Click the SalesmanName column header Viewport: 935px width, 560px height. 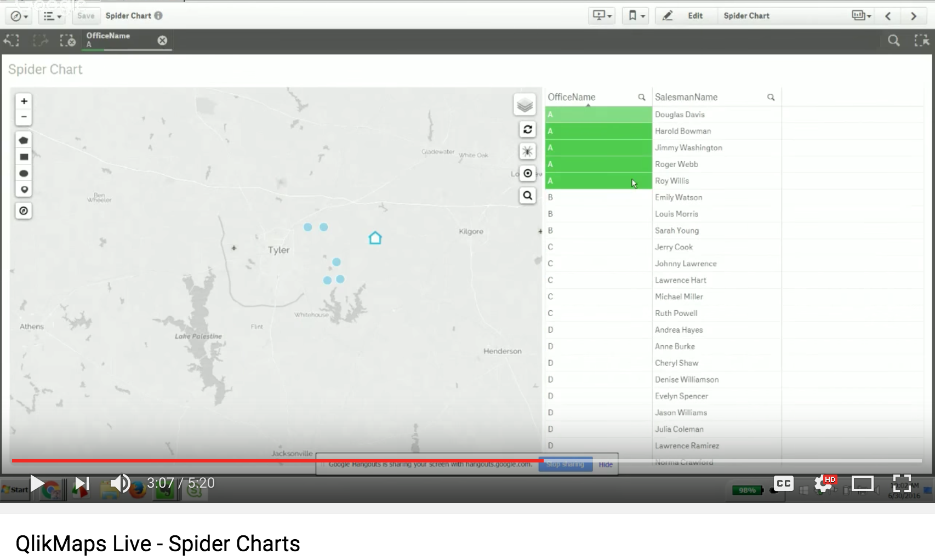[686, 97]
